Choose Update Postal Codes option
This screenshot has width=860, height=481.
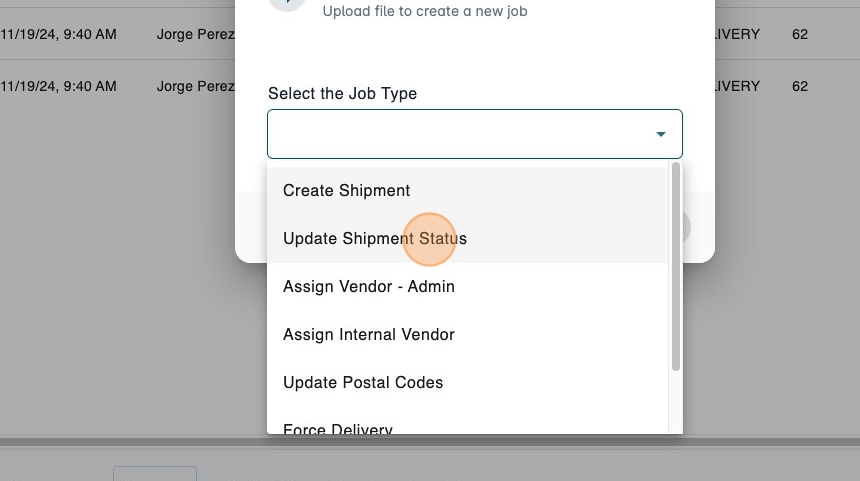(x=363, y=383)
